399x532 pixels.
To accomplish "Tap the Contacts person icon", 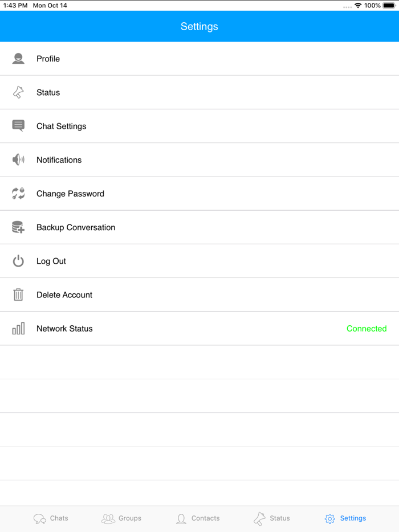I will coord(182,518).
